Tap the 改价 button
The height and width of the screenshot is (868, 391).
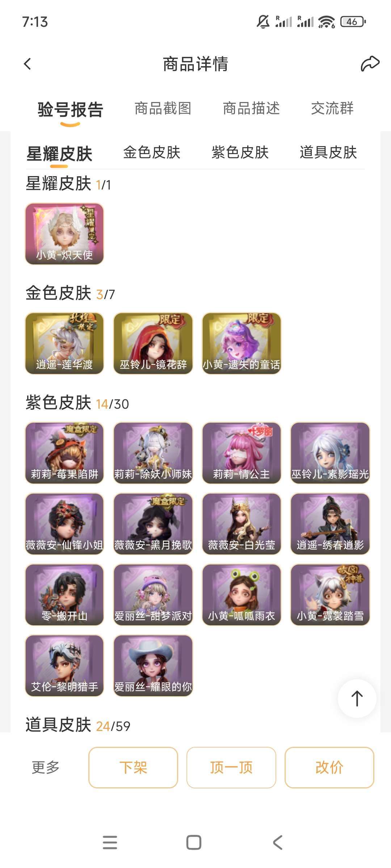click(329, 767)
